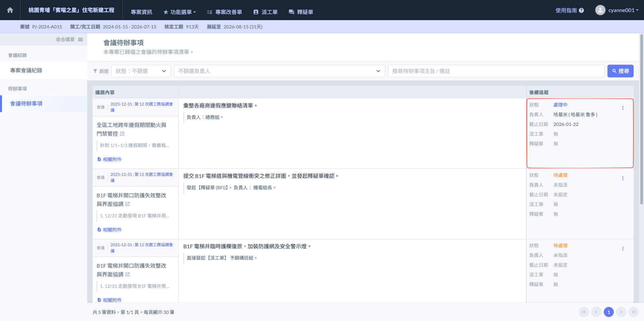Go to last page arrow icon
This screenshot has width=644, height=321.
pyautogui.click(x=633, y=312)
